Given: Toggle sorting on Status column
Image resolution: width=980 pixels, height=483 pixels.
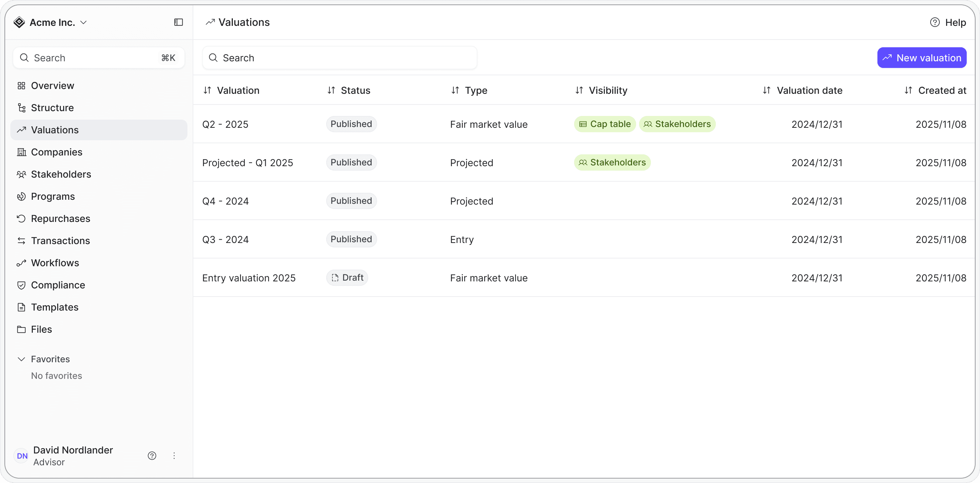Looking at the screenshot, I should [331, 90].
